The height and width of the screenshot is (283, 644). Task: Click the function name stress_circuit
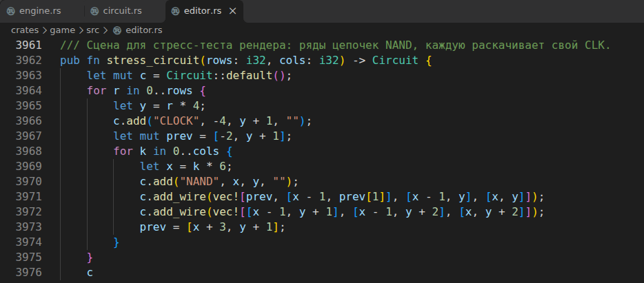tap(153, 61)
